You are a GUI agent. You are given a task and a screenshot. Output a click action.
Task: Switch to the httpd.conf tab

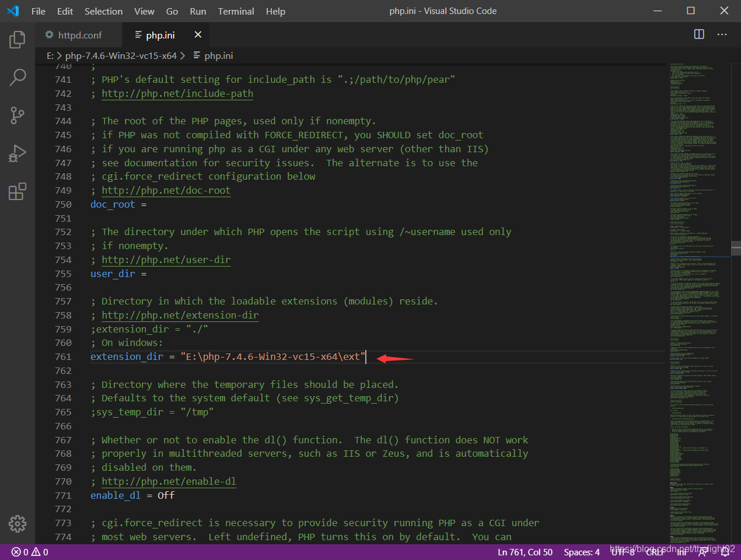pyautogui.click(x=79, y=35)
